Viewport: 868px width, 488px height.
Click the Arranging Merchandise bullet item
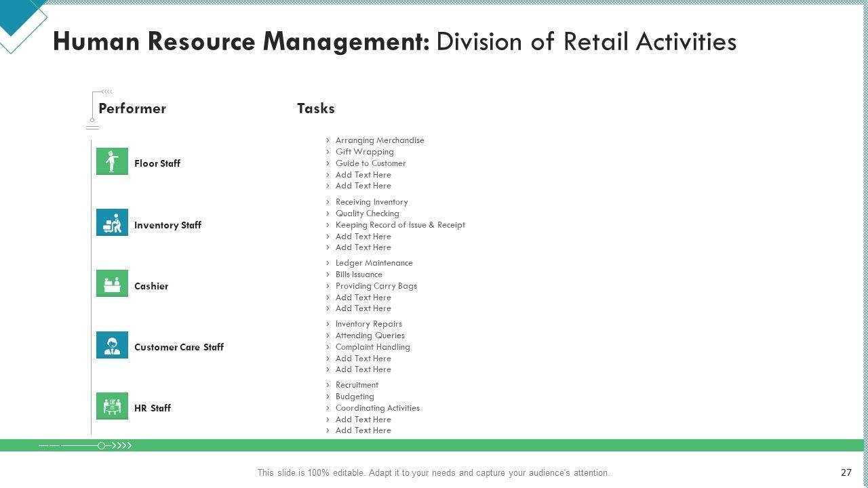click(x=379, y=140)
